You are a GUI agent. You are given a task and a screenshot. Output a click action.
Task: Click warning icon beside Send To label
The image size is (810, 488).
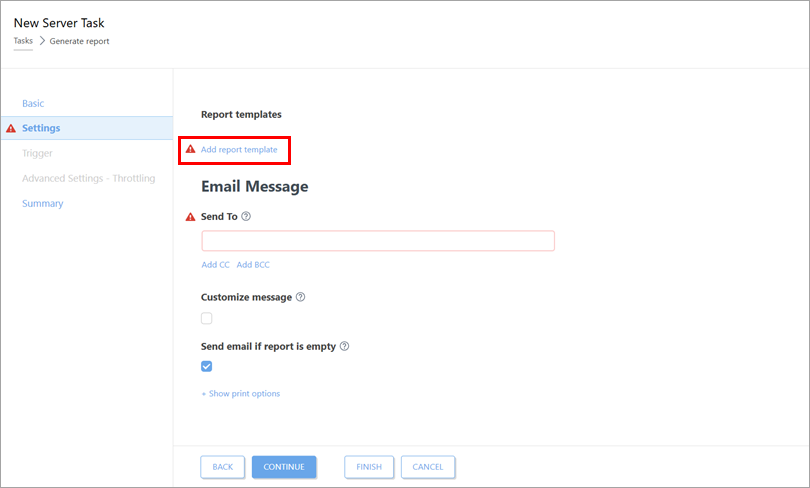190,216
